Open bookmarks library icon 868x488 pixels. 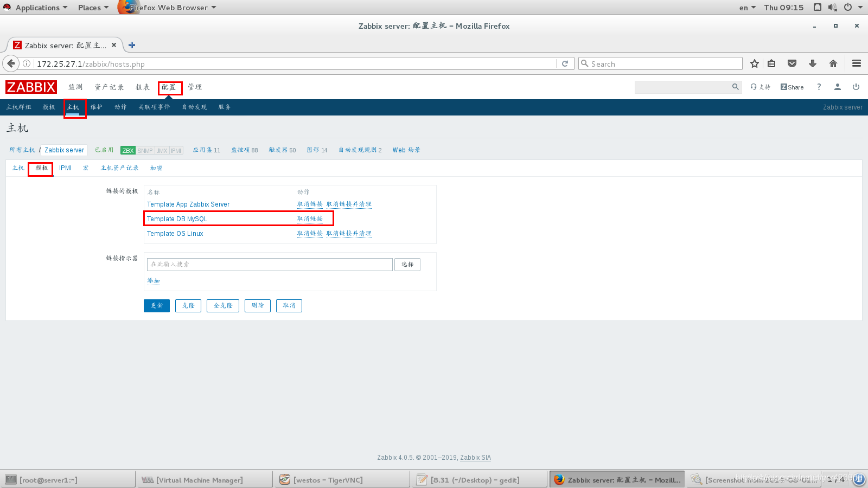tap(771, 63)
